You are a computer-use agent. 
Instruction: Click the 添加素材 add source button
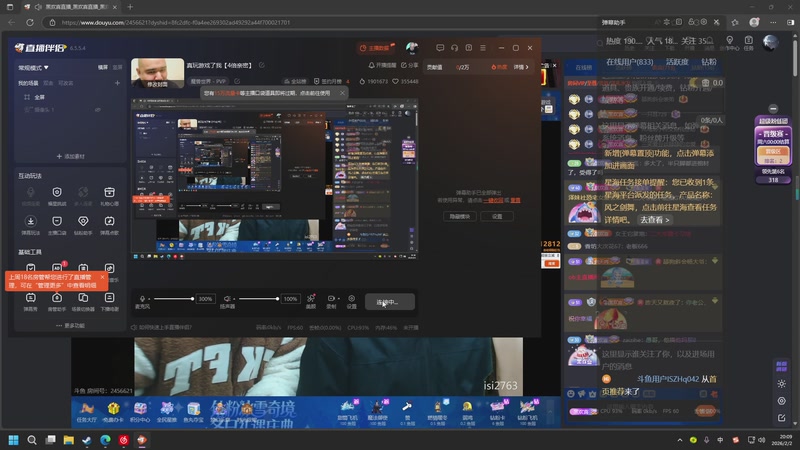(x=70, y=156)
